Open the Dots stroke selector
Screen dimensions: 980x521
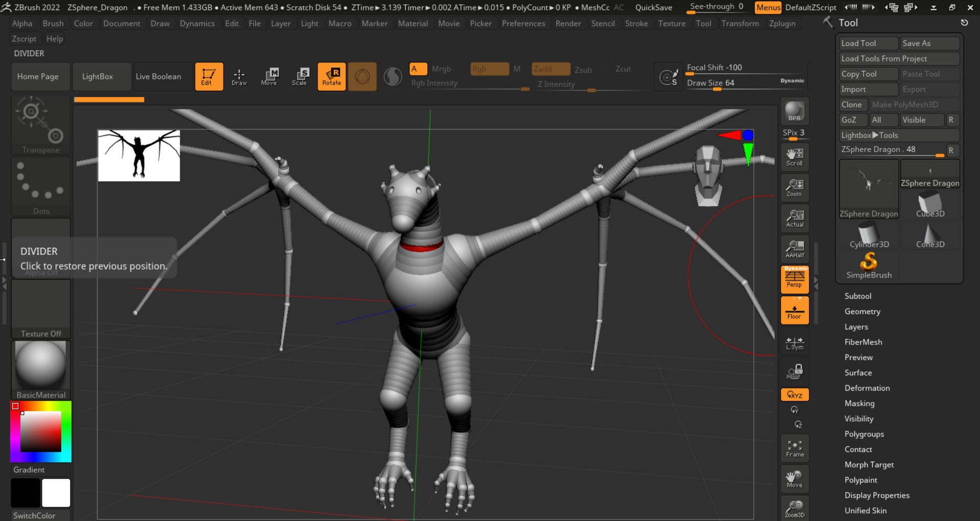41,186
